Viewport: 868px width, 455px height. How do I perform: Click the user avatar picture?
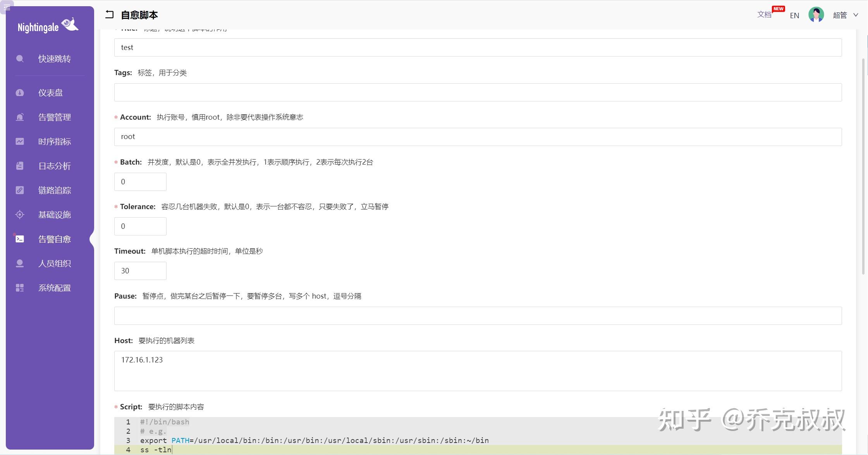point(816,15)
